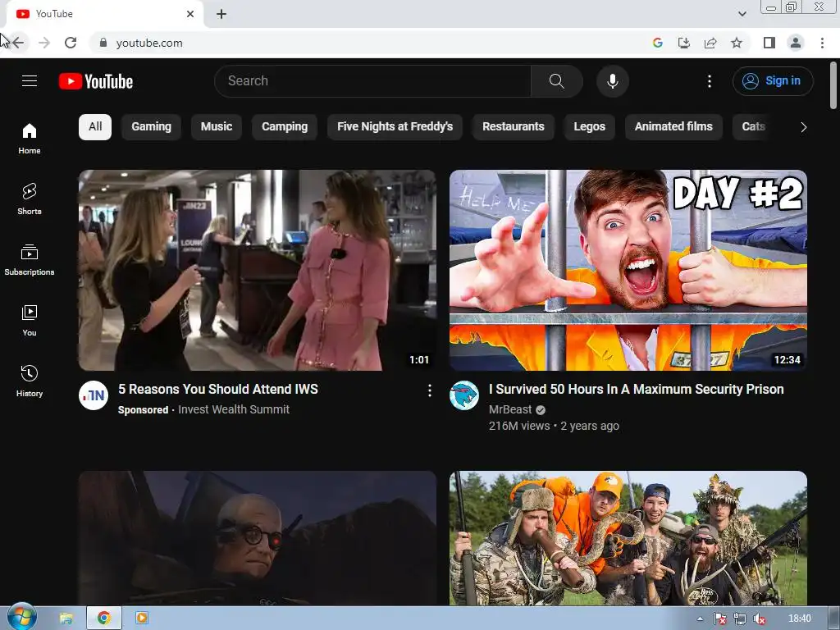Open the Windows Start menu

(22, 617)
